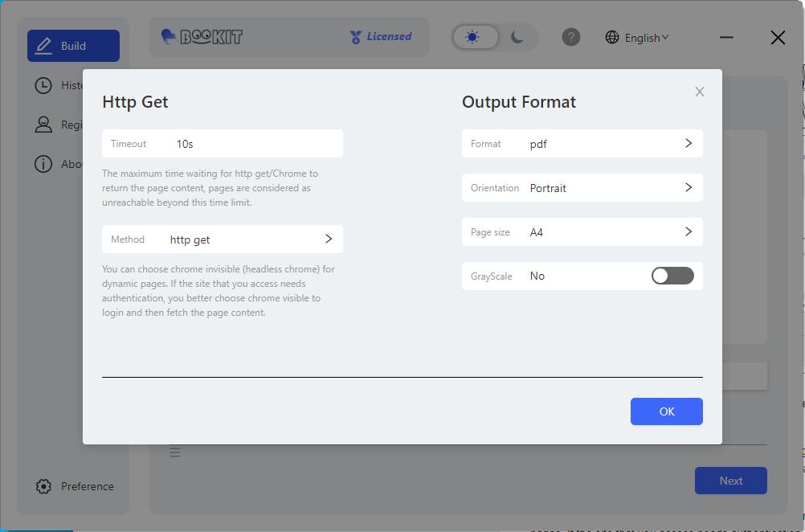Click the Output Format heading
Viewport: 805px width, 532px height.
(x=518, y=102)
